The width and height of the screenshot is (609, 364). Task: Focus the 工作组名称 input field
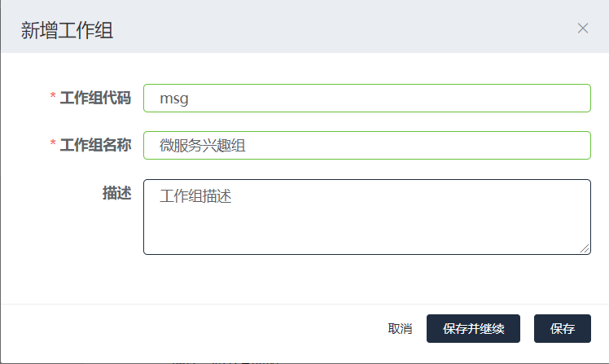366,146
